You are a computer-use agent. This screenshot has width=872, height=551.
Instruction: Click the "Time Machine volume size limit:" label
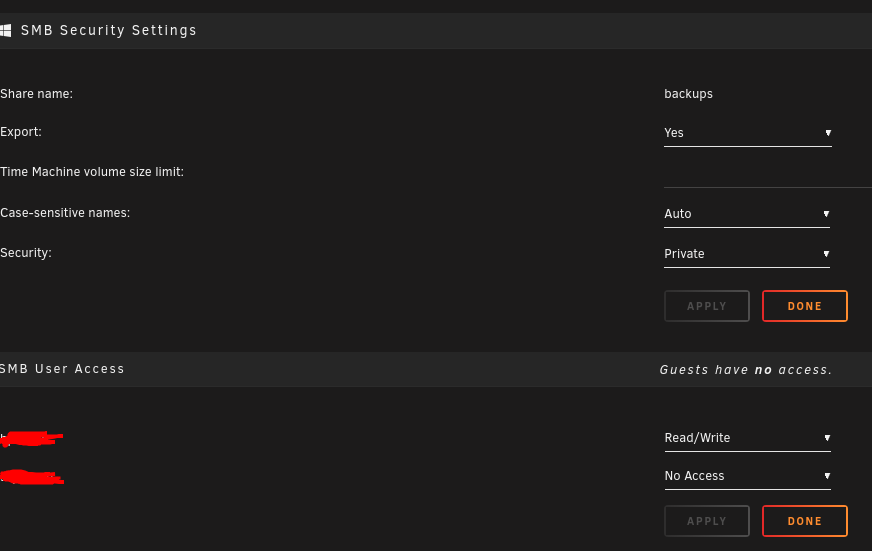92,172
